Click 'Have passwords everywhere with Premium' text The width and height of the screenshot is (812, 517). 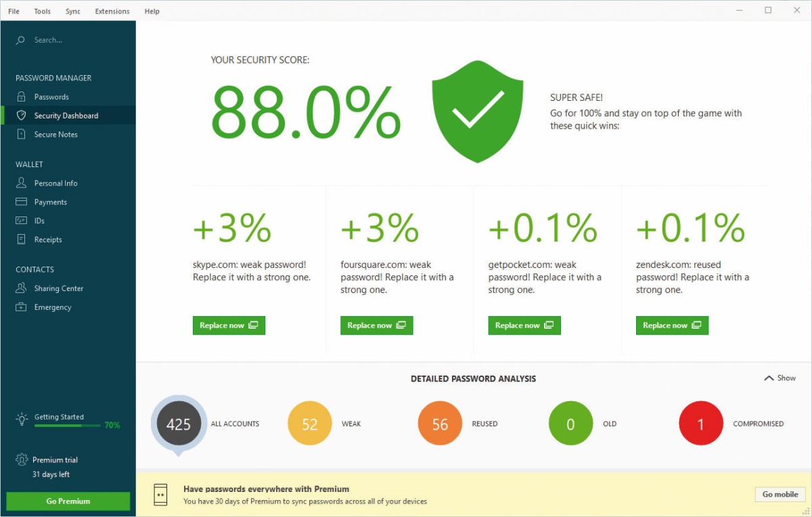pos(266,489)
